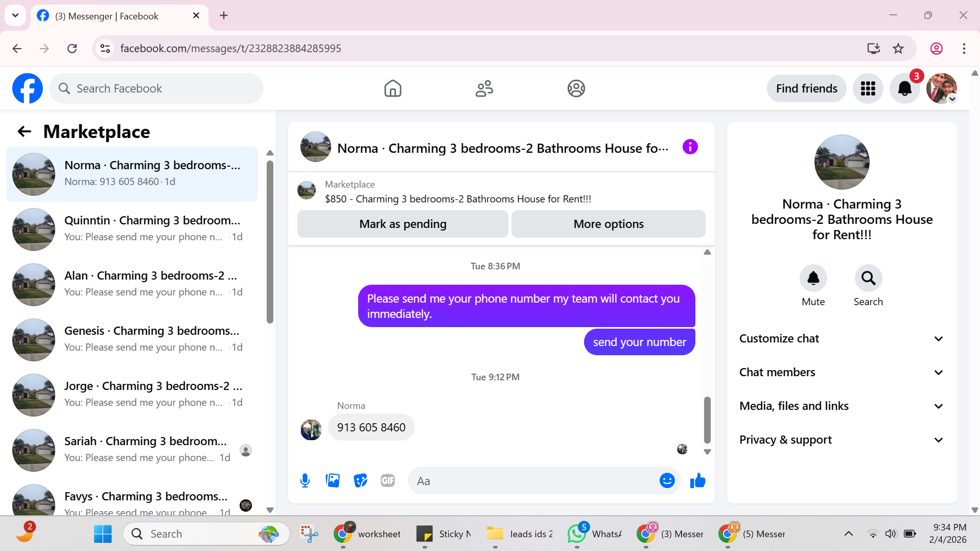Open Alan conversation in chat list
This screenshot has height=551, width=980.
[x=132, y=285]
